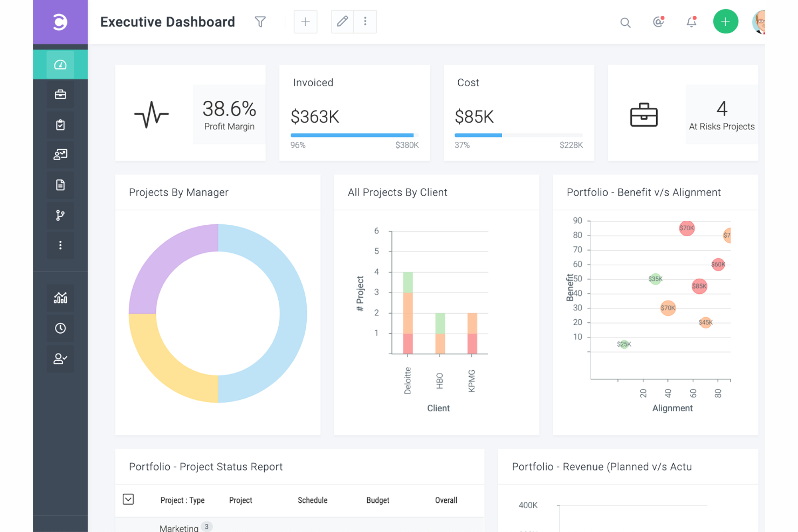
Task: Click the Deloitte bar in client chart
Action: pyautogui.click(x=408, y=313)
